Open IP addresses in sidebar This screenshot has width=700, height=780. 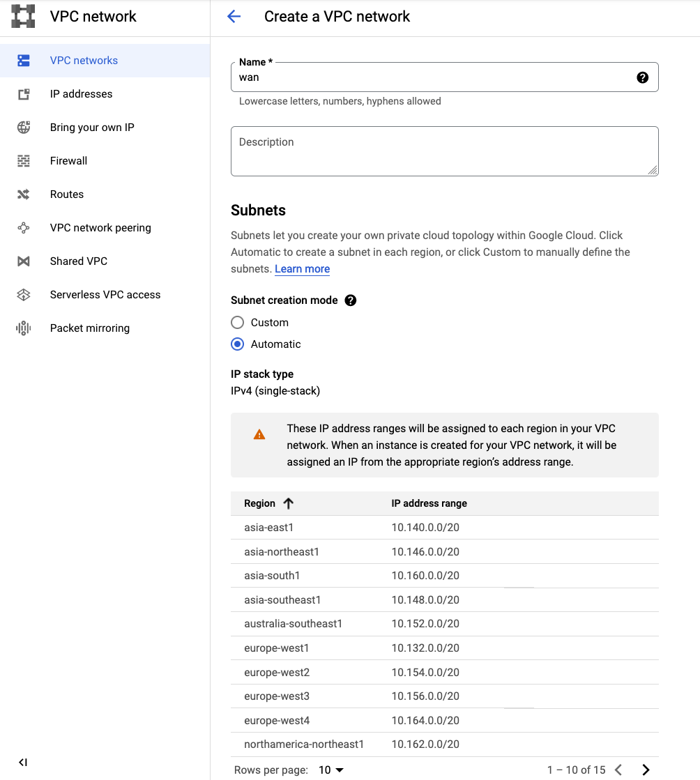pos(81,94)
